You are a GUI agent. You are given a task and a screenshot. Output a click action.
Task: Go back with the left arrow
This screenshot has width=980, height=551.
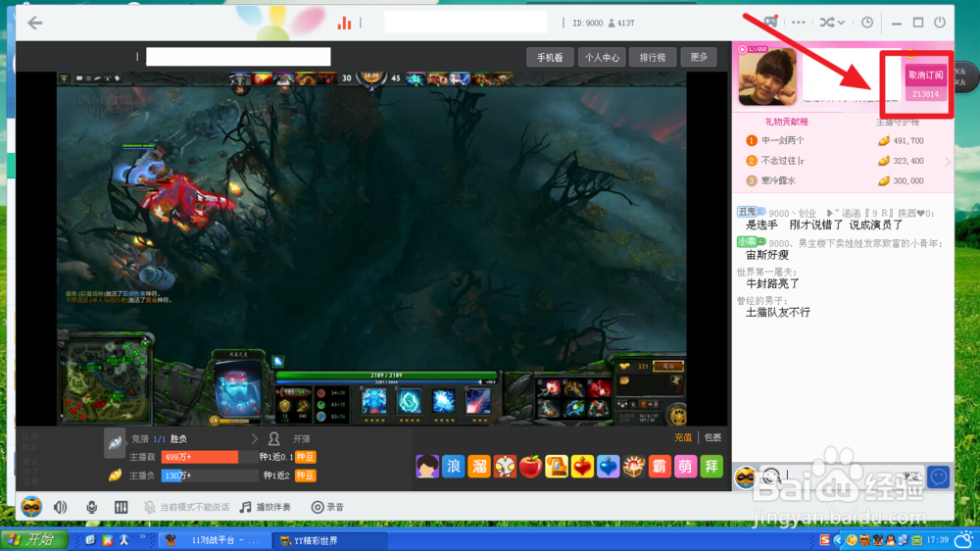35,24
